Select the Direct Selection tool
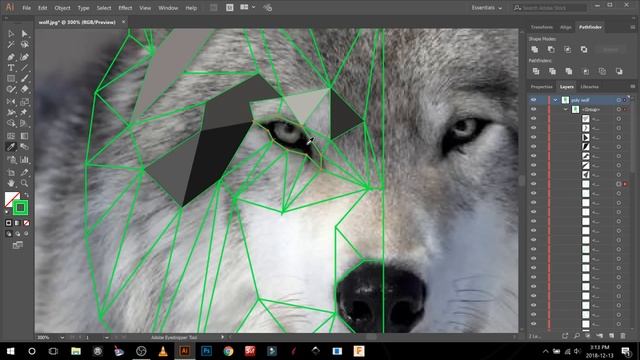This screenshot has height=360, width=640. 24,33
